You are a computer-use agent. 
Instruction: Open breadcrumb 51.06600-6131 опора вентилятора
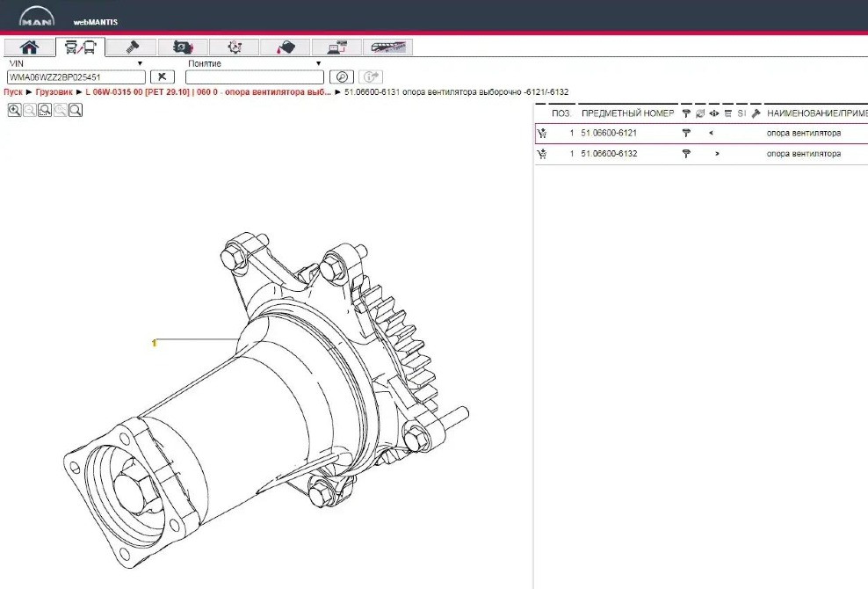pos(456,92)
